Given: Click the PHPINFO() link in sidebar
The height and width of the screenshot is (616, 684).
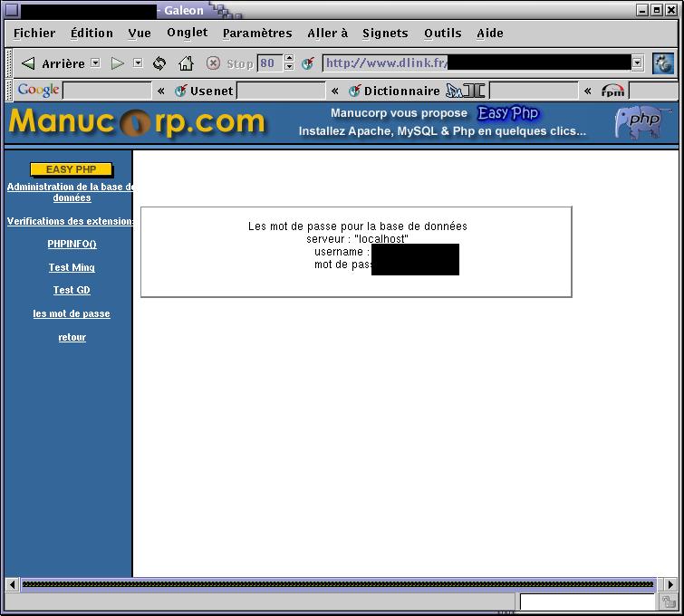Looking at the screenshot, I should point(72,244).
